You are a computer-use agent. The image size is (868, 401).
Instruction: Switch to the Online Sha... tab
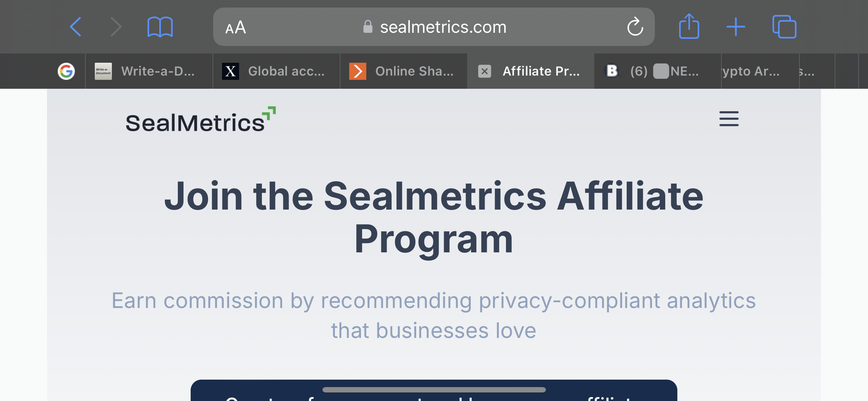tap(404, 71)
